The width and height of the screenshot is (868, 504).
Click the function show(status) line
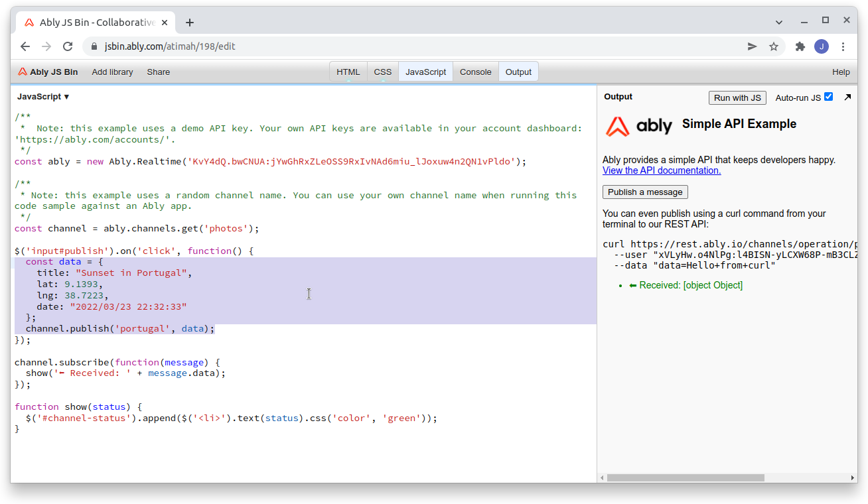click(x=78, y=407)
